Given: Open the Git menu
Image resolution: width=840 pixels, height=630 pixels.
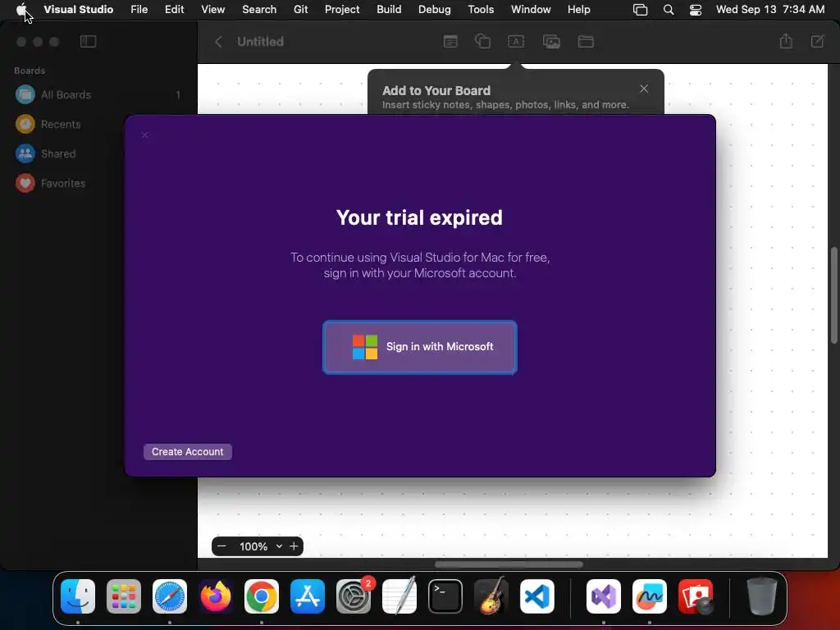Looking at the screenshot, I should click(x=300, y=10).
